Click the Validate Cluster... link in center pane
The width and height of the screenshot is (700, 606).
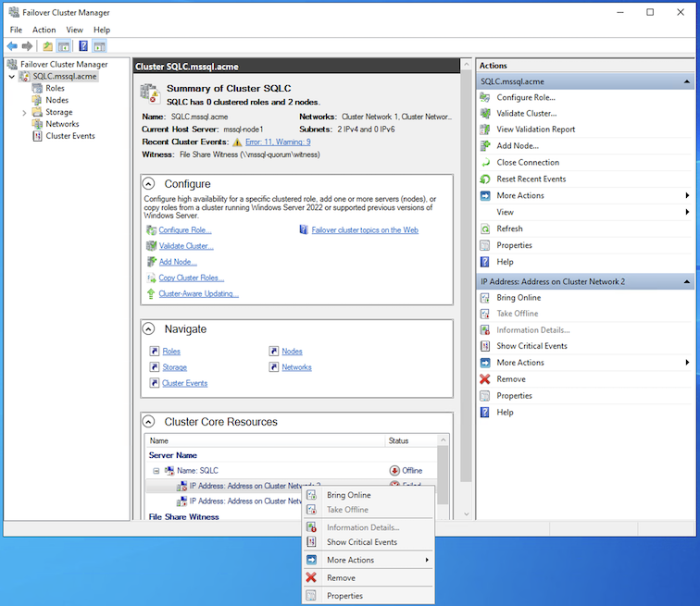[x=186, y=246]
